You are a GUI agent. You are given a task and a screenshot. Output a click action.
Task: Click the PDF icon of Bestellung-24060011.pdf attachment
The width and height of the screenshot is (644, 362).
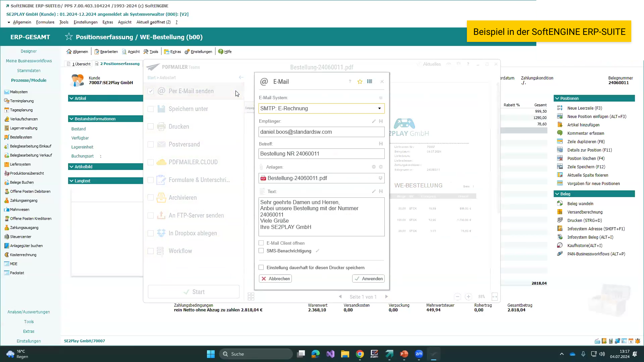(x=263, y=178)
